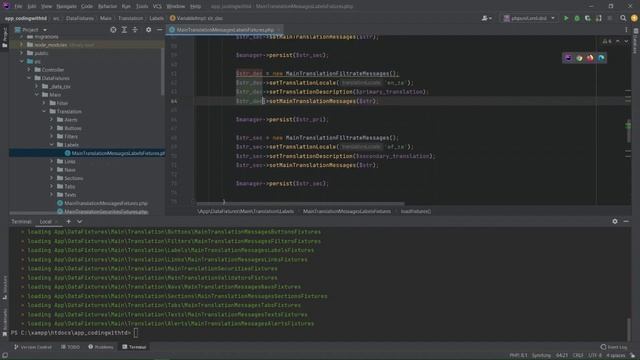Open file in Firefox browser icon

click(x=590, y=58)
